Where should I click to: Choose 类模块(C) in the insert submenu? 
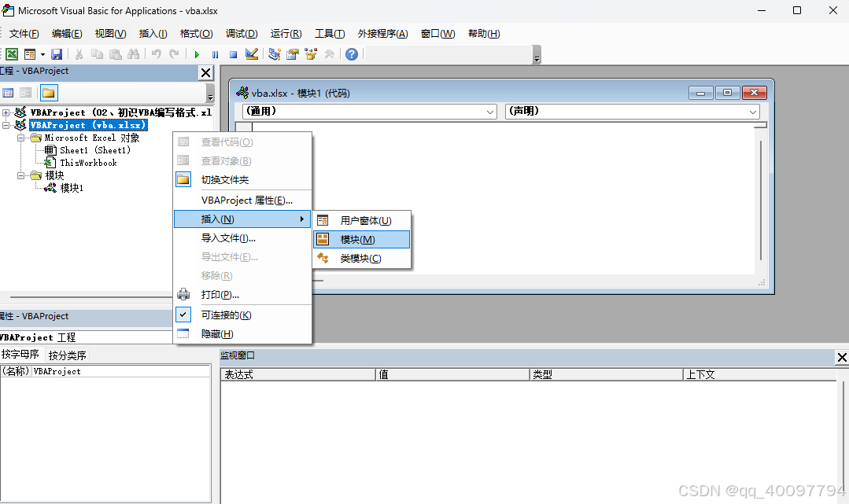click(362, 258)
